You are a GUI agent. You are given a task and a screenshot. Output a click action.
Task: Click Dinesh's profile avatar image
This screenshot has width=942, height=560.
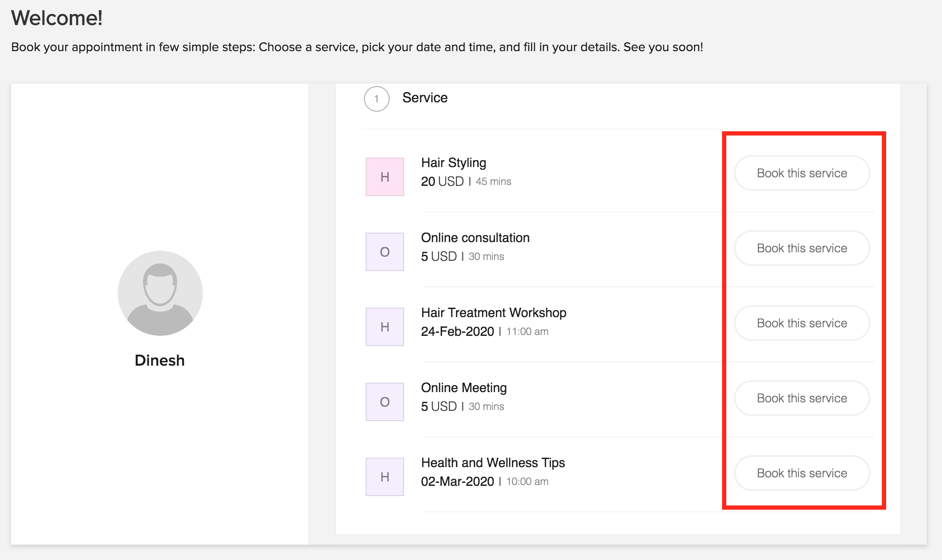160,293
